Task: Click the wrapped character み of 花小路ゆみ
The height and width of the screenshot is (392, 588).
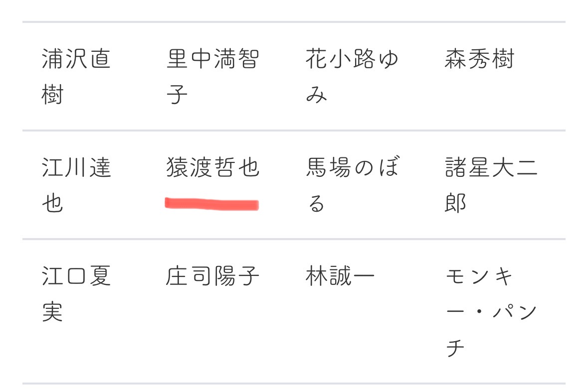Action: (316, 94)
